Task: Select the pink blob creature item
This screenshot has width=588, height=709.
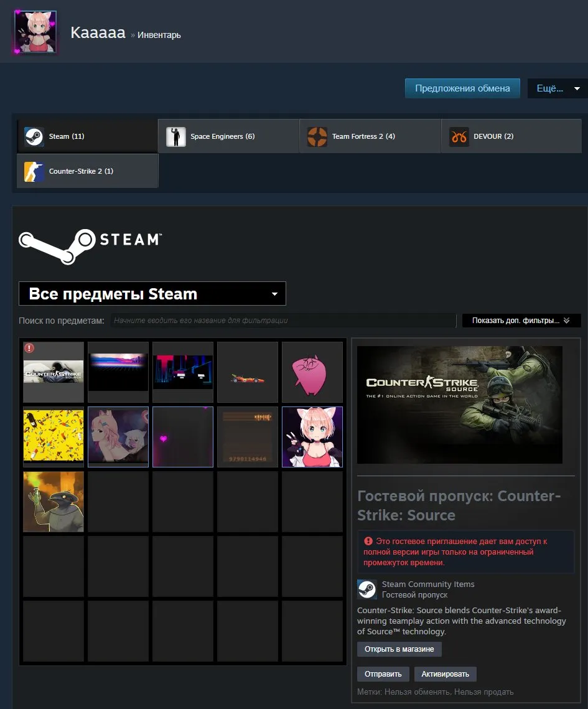Action: click(312, 372)
